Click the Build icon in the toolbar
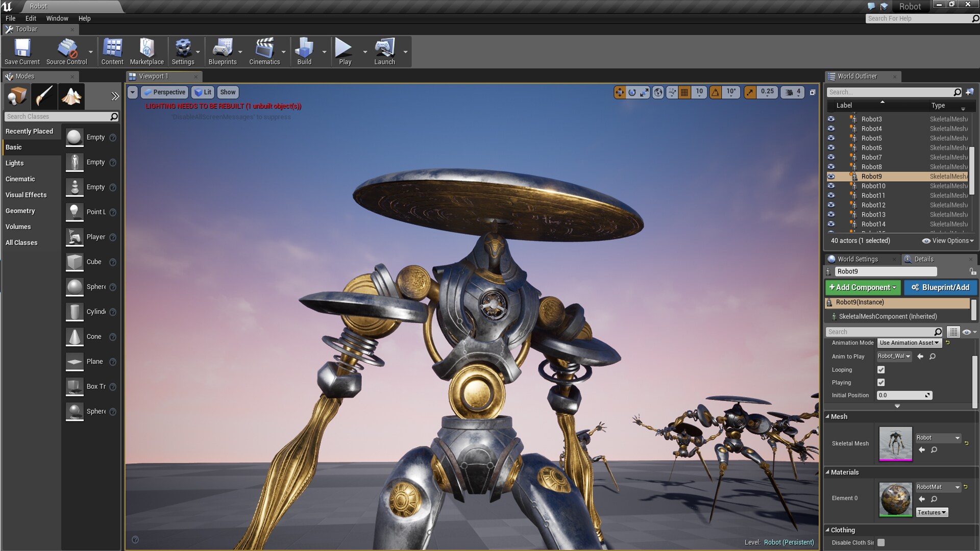Viewport: 980px width, 551px height. point(305,51)
